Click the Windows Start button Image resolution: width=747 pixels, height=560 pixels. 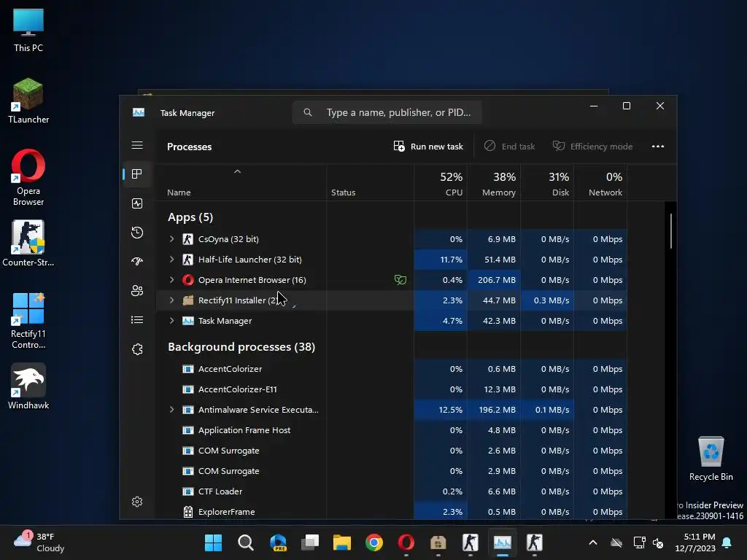click(x=214, y=542)
